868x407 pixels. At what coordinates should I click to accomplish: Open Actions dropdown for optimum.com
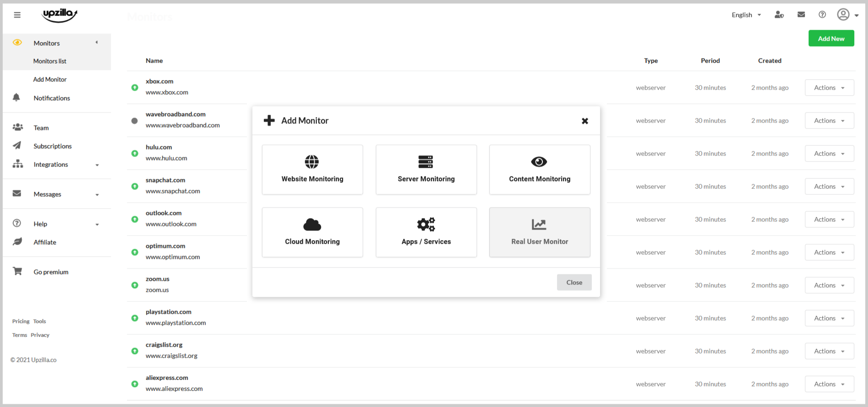[830, 252]
